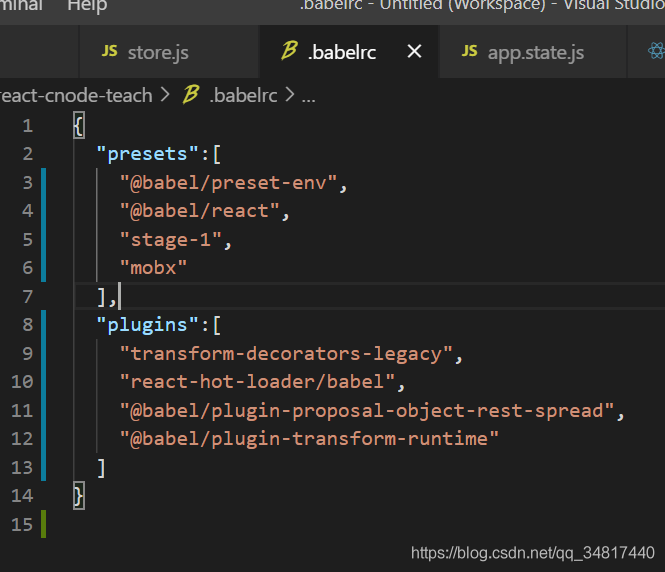Click the JS icon on store.js tab
665x572 pixels.
coord(109,51)
